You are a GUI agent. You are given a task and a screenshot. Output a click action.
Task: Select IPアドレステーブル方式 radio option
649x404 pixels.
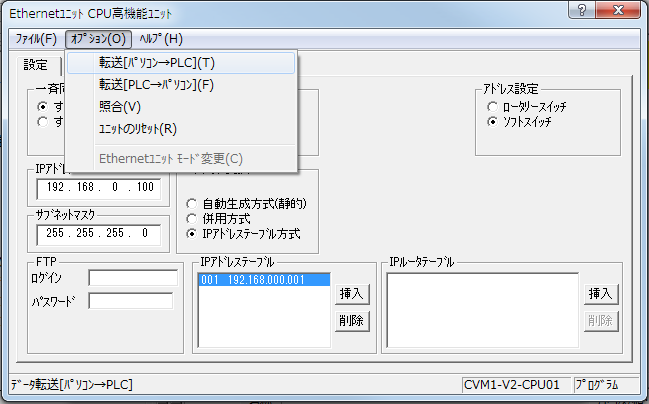pos(193,234)
